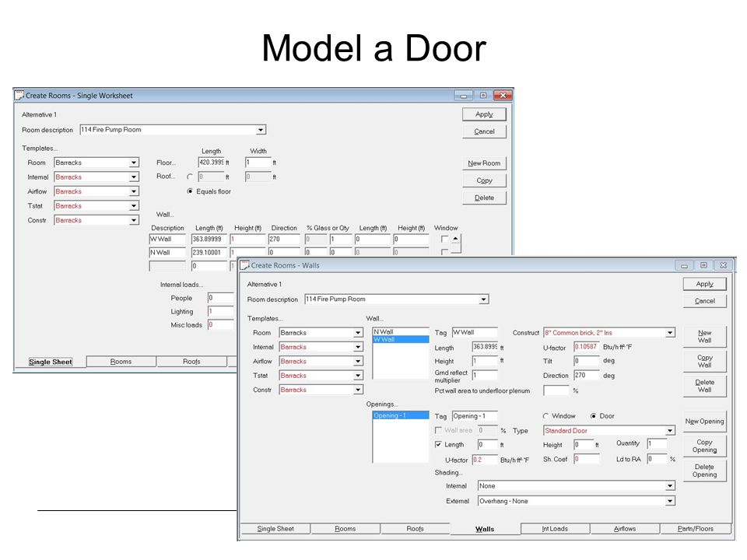Click the wall U-factor field 0.10587
The image size is (747, 560).
[x=586, y=347]
